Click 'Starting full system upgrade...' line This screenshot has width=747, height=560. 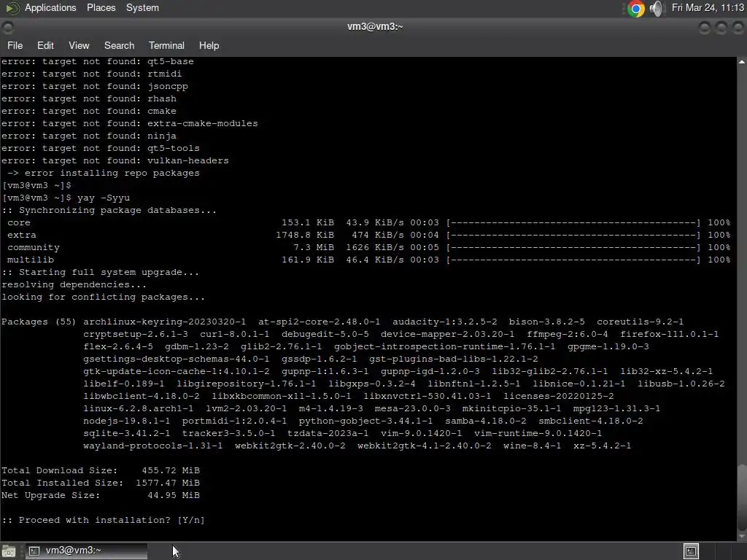[x=100, y=272]
